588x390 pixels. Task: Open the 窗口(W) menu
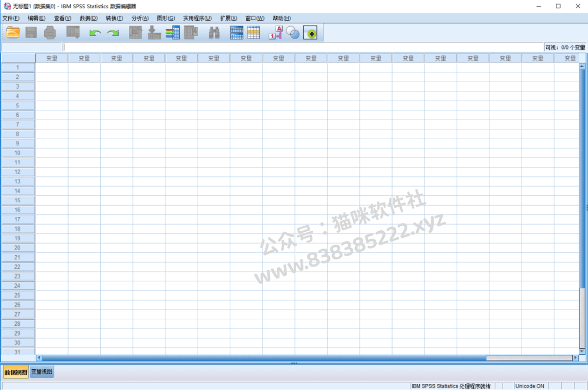click(x=255, y=18)
